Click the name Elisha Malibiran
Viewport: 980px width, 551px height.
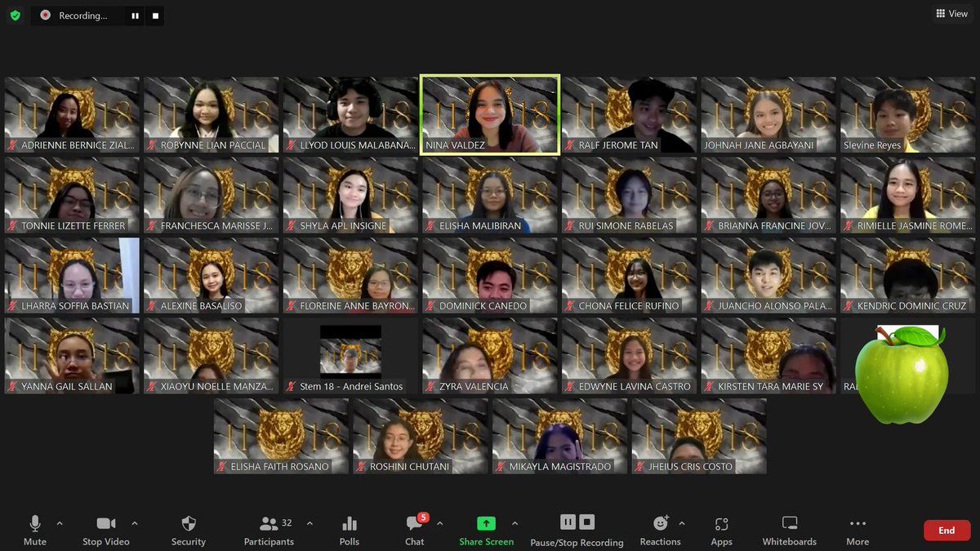pos(479,225)
